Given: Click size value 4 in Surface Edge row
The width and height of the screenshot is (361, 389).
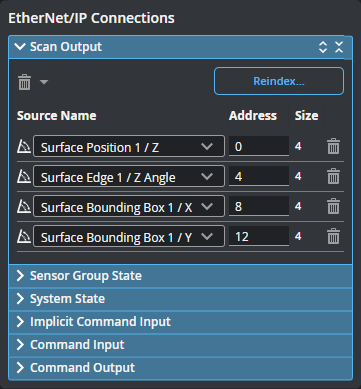Looking at the screenshot, I should pos(298,176).
